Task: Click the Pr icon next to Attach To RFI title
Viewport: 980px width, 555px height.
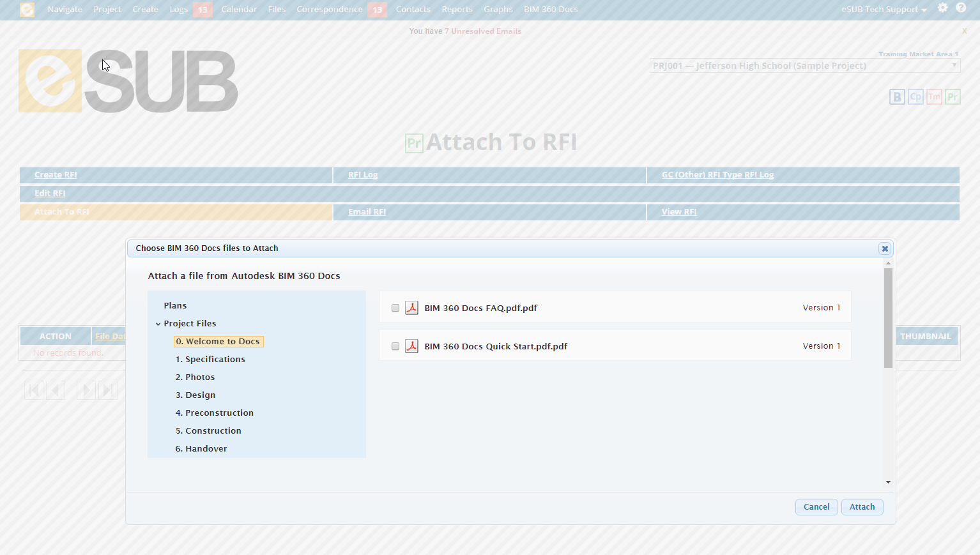Action: coord(414,142)
